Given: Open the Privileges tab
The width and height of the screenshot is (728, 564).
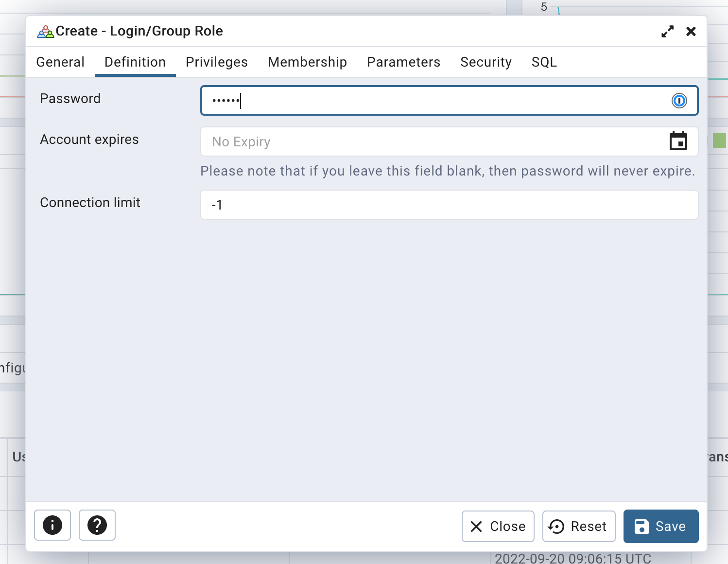Looking at the screenshot, I should (x=217, y=62).
